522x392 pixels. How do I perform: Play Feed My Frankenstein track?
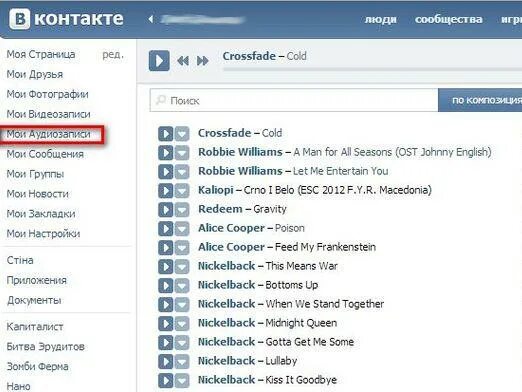pos(166,248)
